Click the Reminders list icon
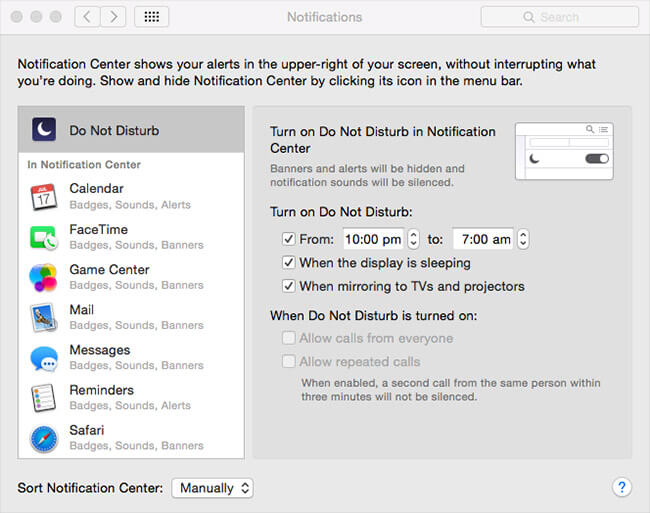The height and width of the screenshot is (513, 650). pyautogui.click(x=44, y=398)
